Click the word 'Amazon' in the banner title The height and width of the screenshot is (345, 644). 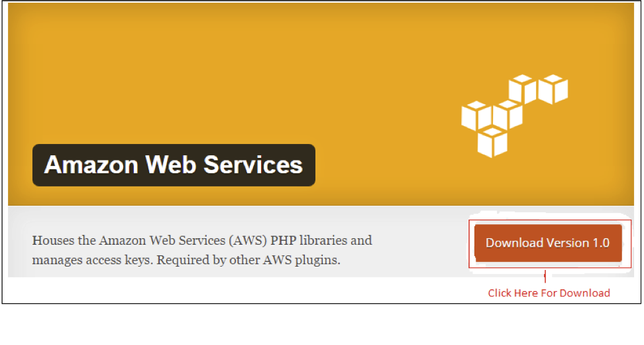91,165
